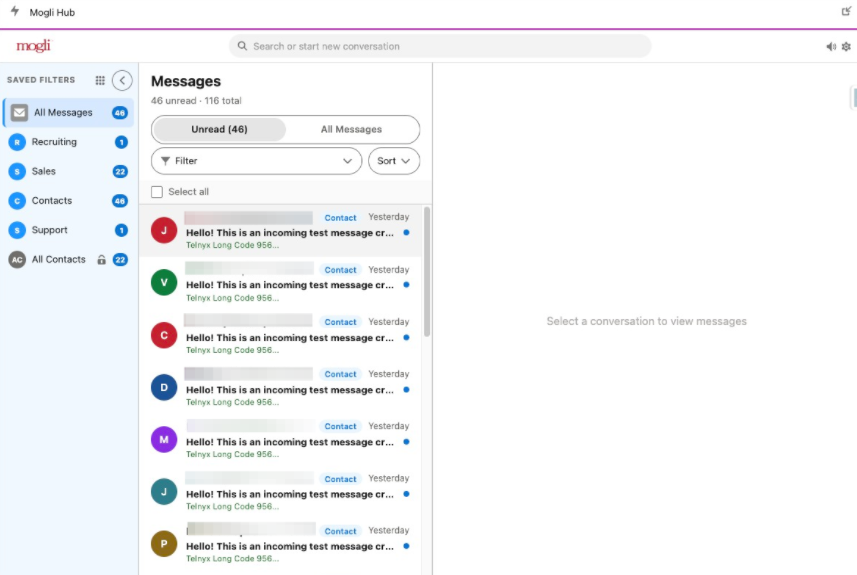Click the Mogli Hub title text
Viewport: 857px width, 575px height.
click(52, 12)
